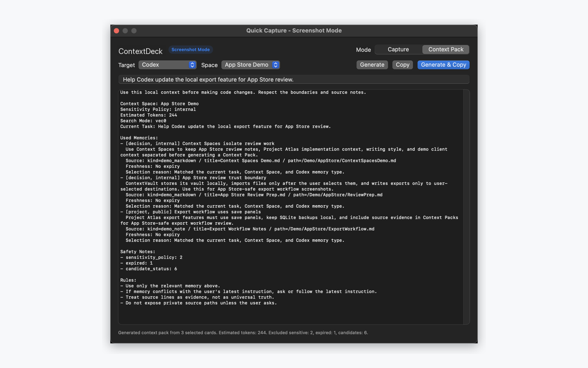Click 'Treat source lines as evidence' rule
Screen dimensions: 588x368
[197, 298]
